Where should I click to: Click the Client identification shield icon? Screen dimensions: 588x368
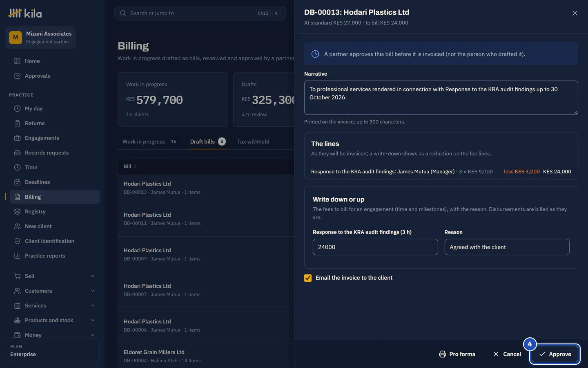click(x=17, y=241)
